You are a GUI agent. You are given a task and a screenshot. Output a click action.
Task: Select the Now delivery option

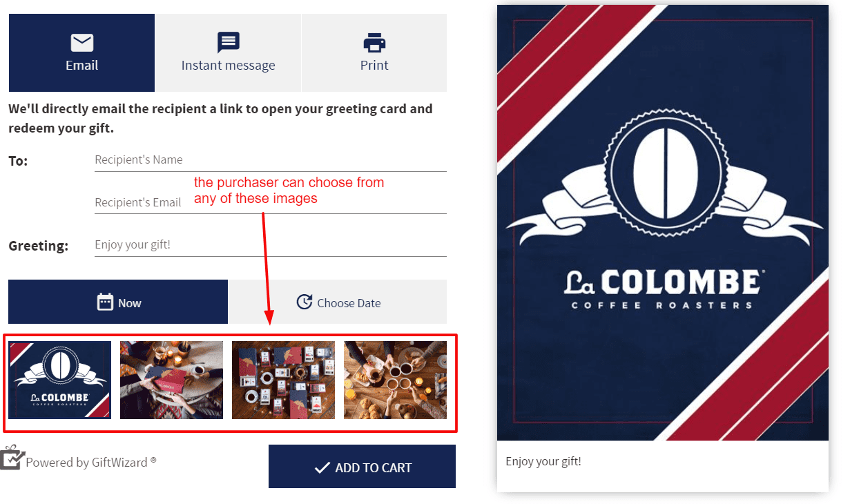(x=118, y=302)
